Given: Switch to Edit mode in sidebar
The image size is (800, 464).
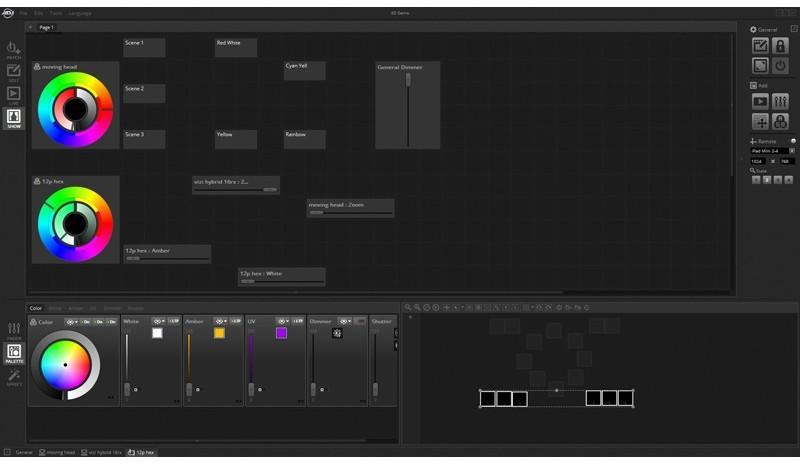Looking at the screenshot, I should (x=13, y=73).
